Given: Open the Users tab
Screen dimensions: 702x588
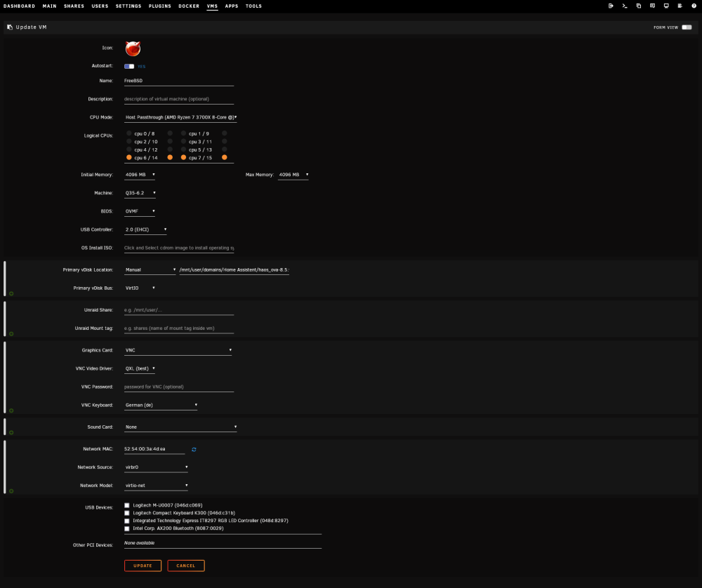Looking at the screenshot, I should [100, 6].
